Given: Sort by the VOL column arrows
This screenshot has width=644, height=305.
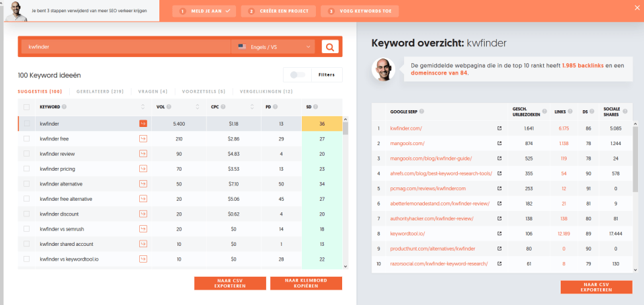Looking at the screenshot, I should (197, 107).
